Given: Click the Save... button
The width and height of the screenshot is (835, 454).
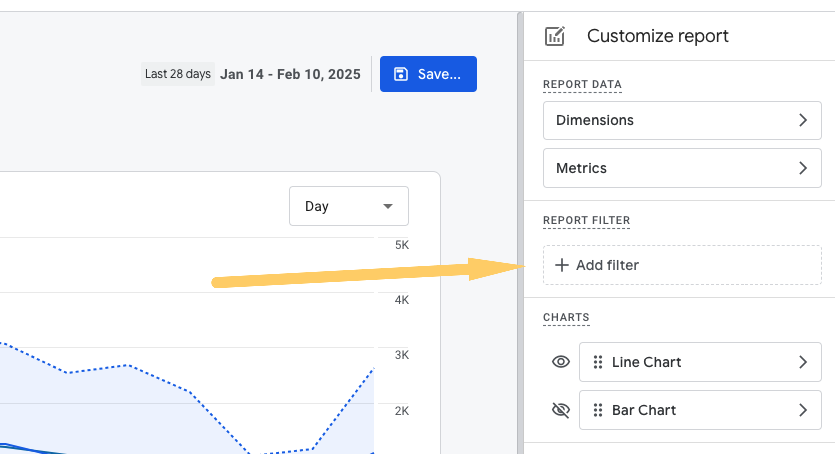Looking at the screenshot, I should 428,74.
